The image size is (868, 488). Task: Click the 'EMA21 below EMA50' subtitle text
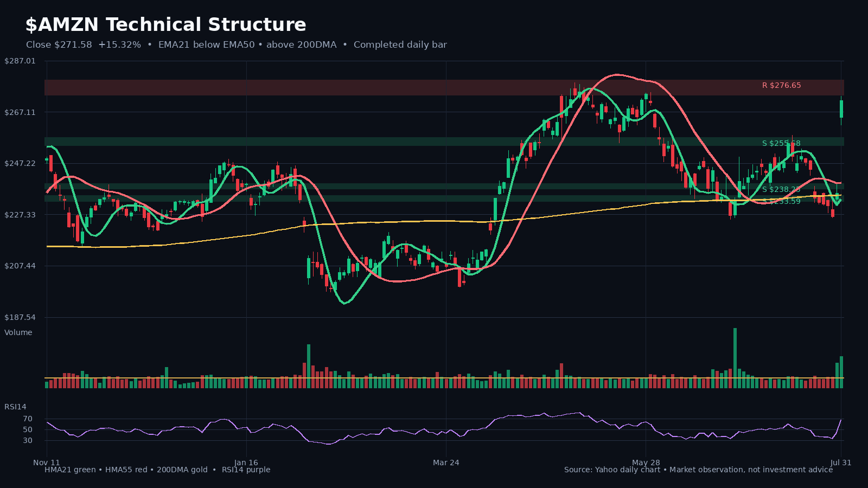tap(206, 44)
